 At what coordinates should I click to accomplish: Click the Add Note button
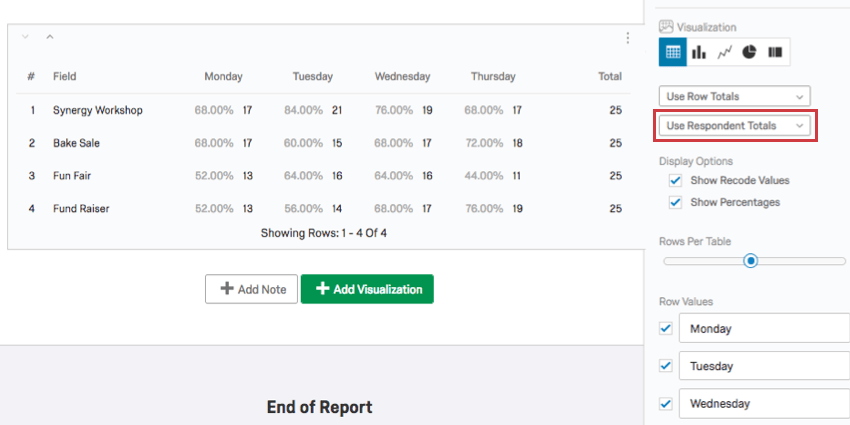click(x=251, y=289)
